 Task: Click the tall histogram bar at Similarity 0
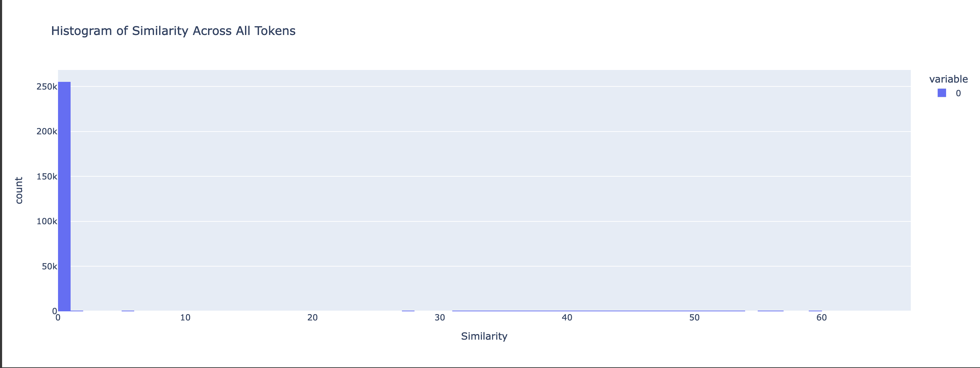64,196
